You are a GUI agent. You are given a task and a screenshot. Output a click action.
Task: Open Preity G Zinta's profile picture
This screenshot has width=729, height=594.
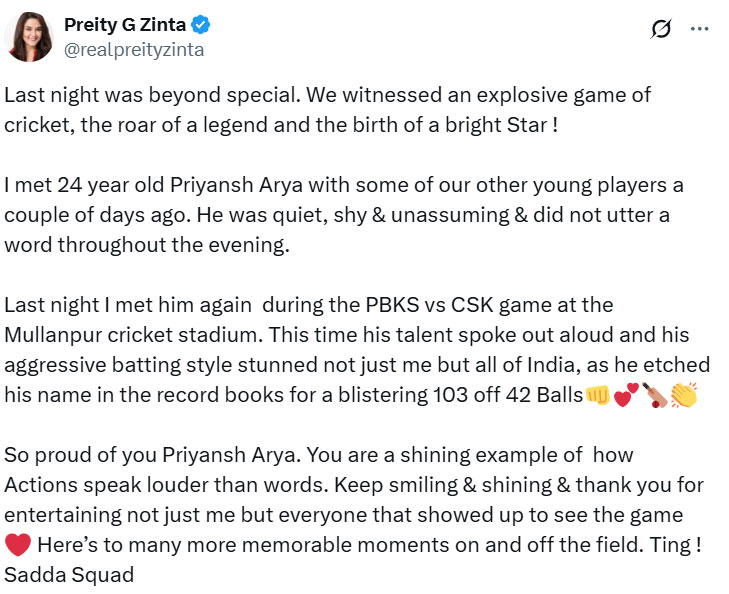(x=28, y=37)
